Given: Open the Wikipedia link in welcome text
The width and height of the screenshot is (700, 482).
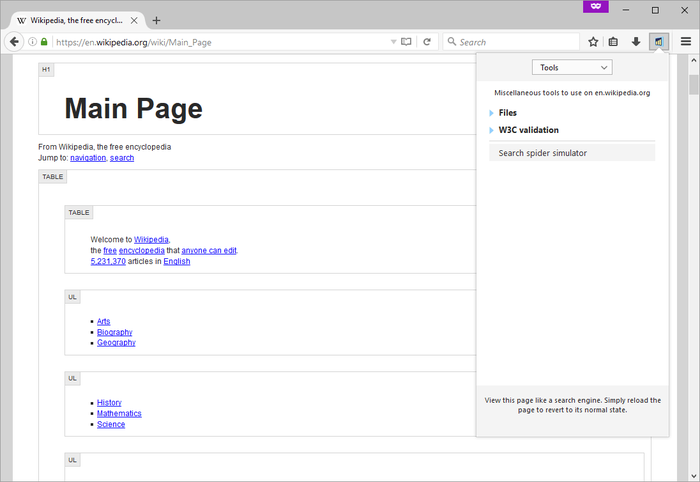Looking at the screenshot, I should click(151, 240).
